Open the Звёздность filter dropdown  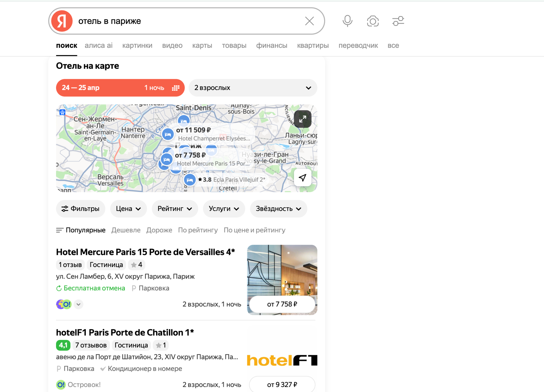pyautogui.click(x=278, y=209)
